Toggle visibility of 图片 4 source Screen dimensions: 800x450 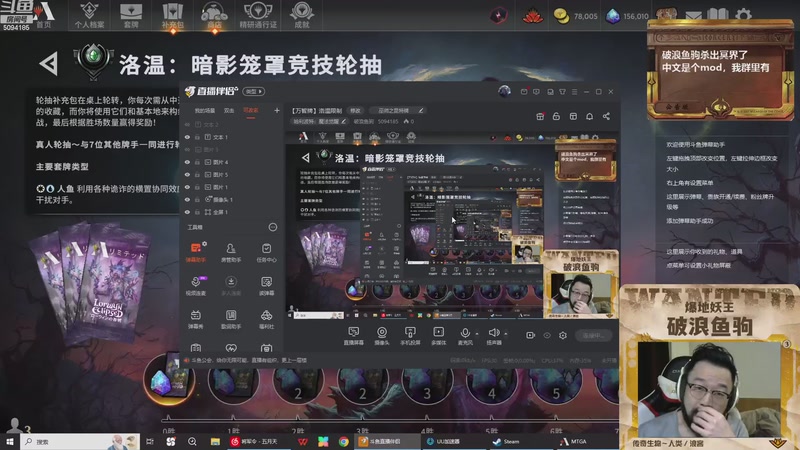pyautogui.click(x=187, y=162)
